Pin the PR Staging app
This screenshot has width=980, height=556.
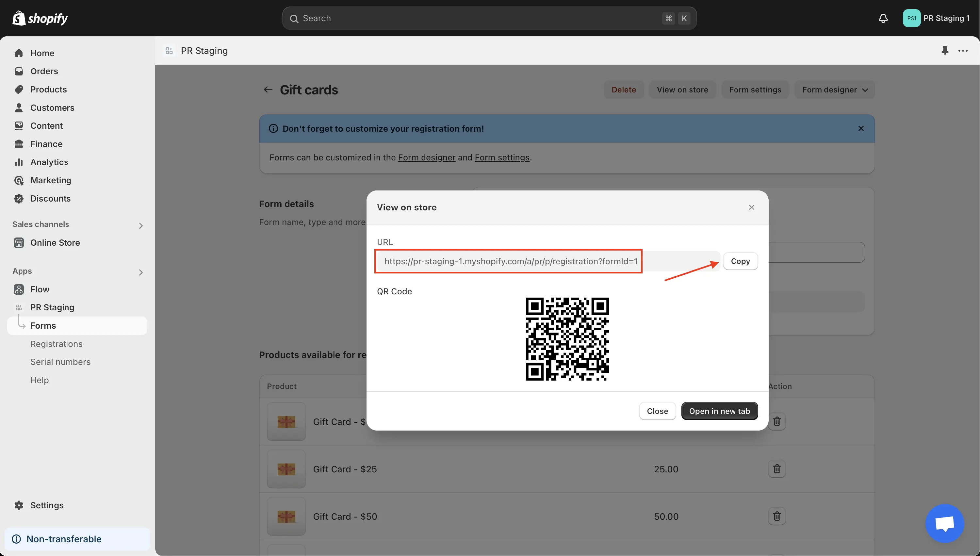point(944,50)
